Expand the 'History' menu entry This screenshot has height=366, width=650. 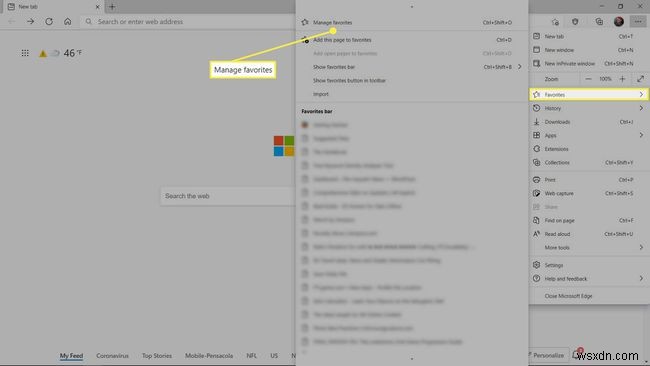(589, 108)
